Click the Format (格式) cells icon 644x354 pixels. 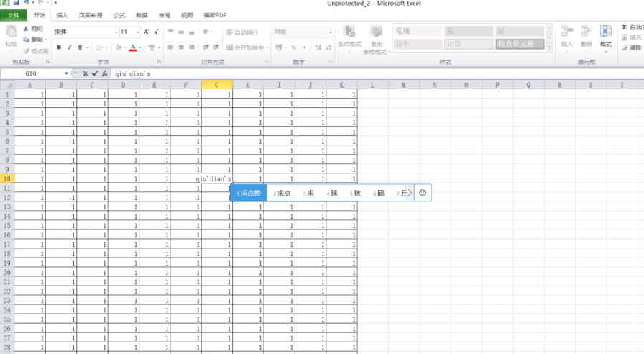[606, 36]
